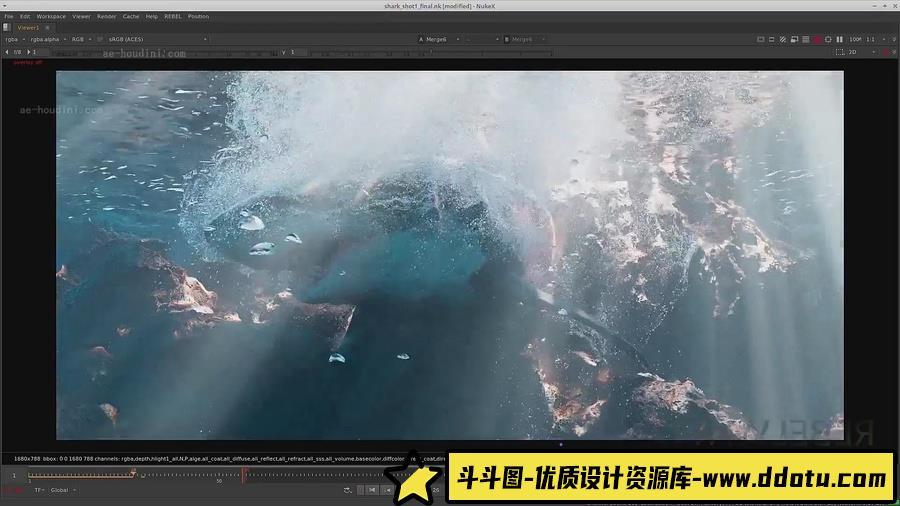Toggle the dashed-rectangle region icon beside 2D
Viewport: 900px width, 506px height.
click(x=840, y=52)
